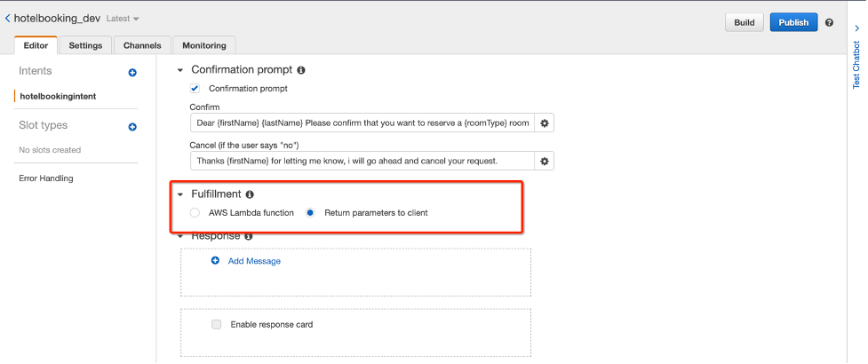
Task: Select Return parameters to client option
Action: (x=310, y=213)
